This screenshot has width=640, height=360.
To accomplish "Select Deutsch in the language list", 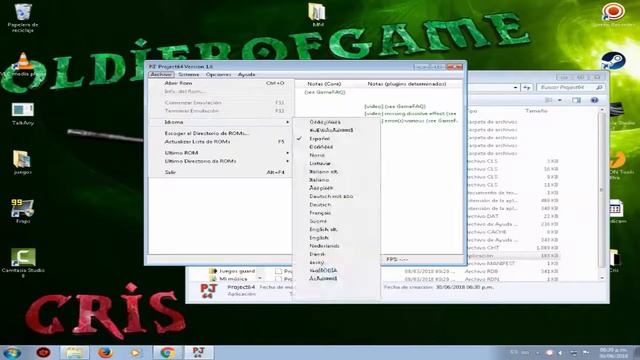I will tap(337, 204).
